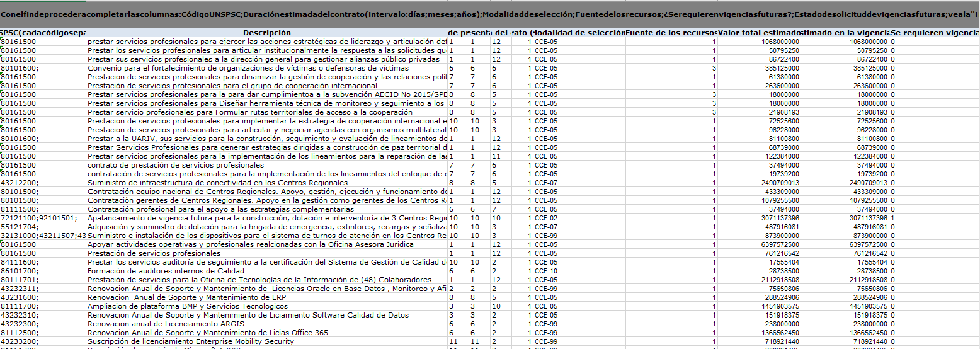
Task: Select the Descripción column header
Action: tap(267, 32)
